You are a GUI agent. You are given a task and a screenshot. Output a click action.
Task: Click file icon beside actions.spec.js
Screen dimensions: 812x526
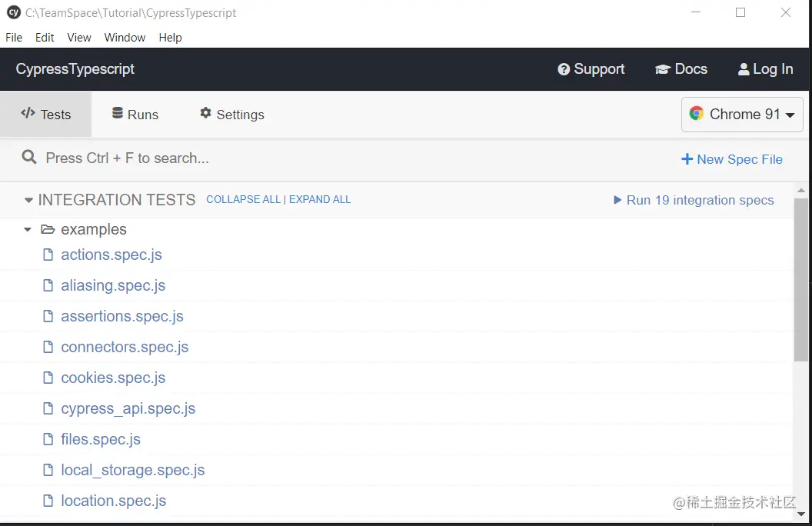48,255
